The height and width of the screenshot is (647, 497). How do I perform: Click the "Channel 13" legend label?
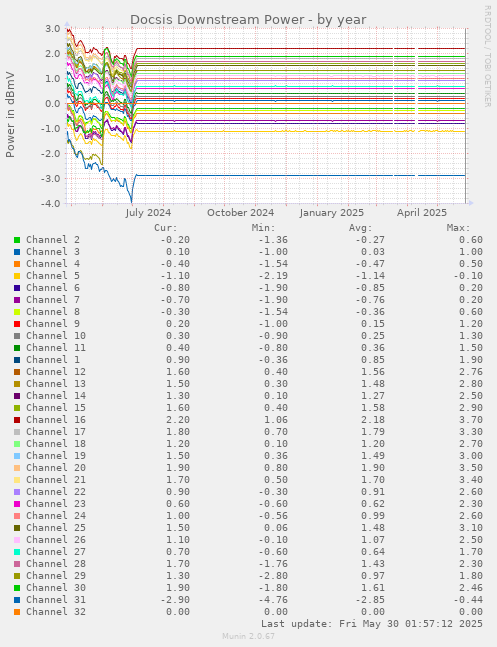click(x=56, y=383)
